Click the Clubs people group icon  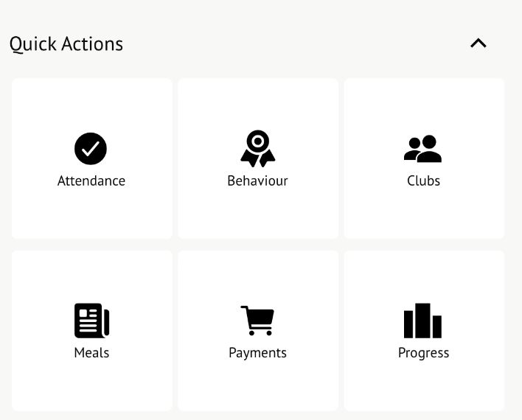[423, 149]
